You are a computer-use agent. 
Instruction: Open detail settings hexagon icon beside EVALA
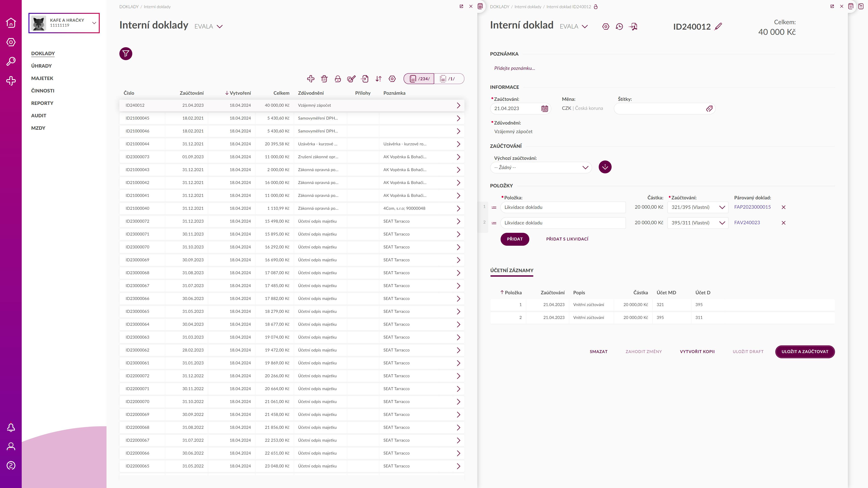click(605, 27)
